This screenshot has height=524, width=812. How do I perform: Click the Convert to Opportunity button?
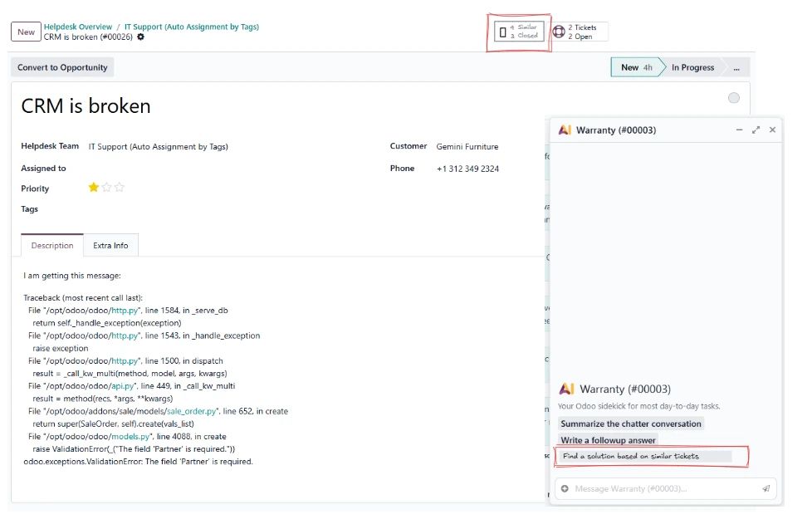[61, 67]
